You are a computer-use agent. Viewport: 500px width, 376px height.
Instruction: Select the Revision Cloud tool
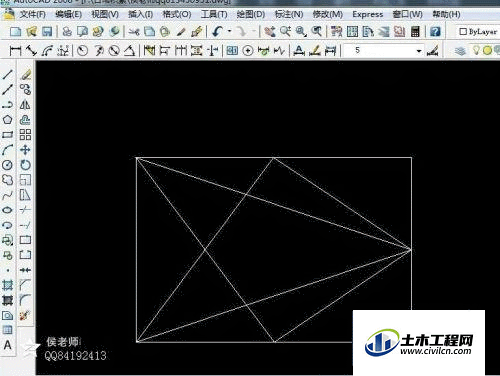click(7, 180)
